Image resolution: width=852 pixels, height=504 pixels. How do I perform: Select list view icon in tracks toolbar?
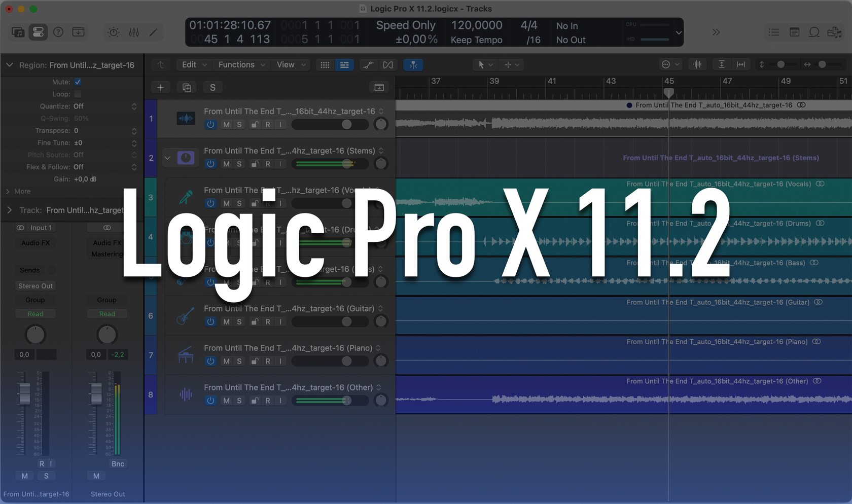pos(344,65)
